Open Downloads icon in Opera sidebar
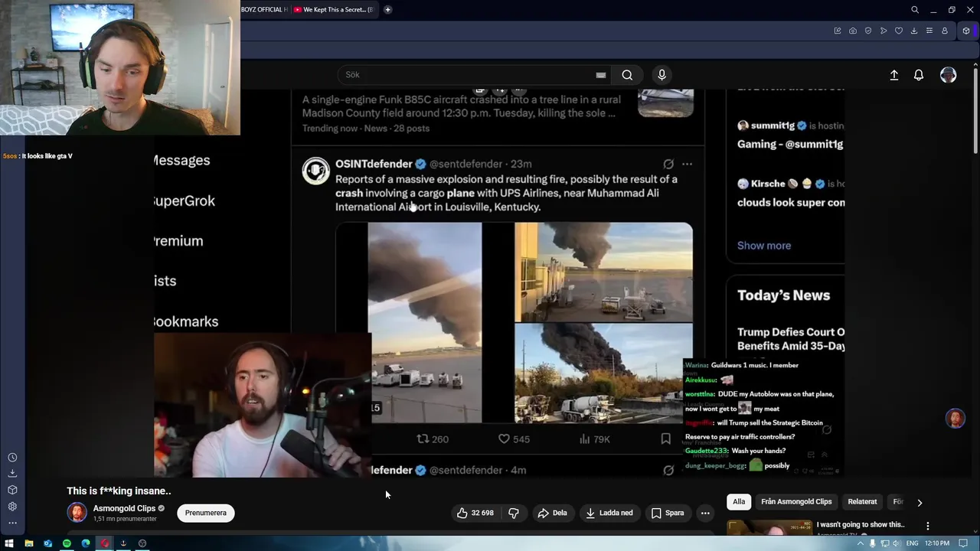Image resolution: width=980 pixels, height=551 pixels. click(x=12, y=474)
